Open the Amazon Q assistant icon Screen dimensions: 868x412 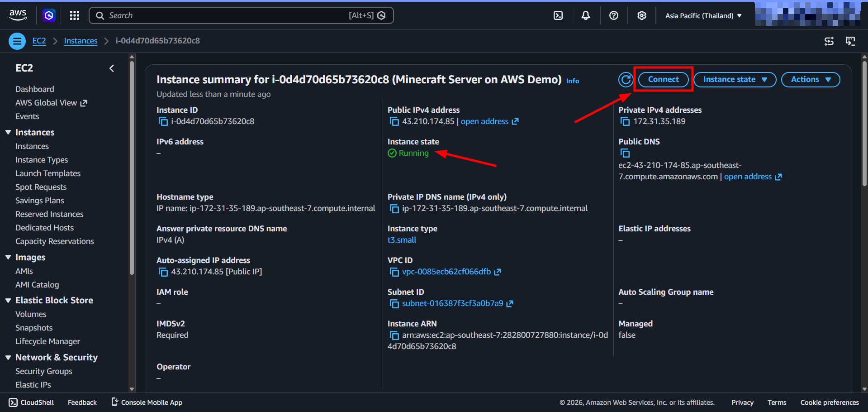coord(49,15)
